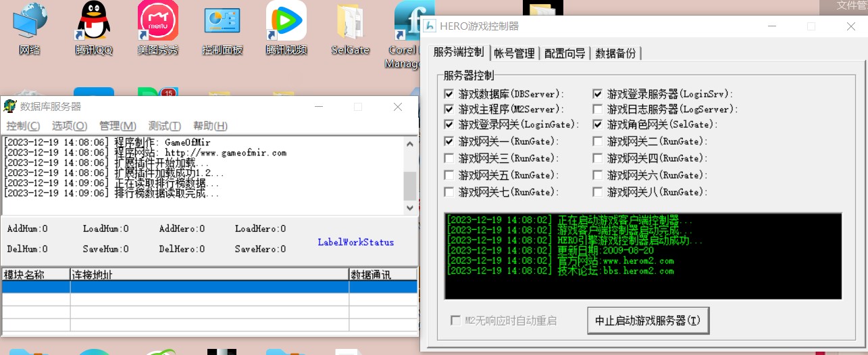
Task: Click the SaveHero:0 counter label
Action: [x=261, y=249]
